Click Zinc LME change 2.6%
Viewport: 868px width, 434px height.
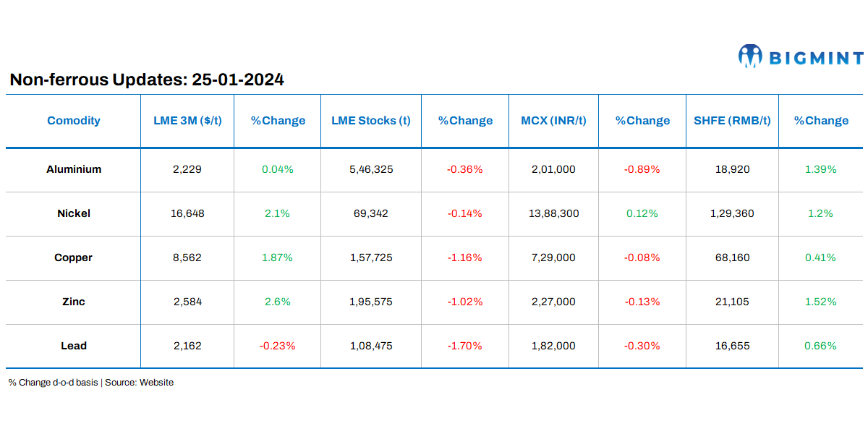tap(278, 302)
